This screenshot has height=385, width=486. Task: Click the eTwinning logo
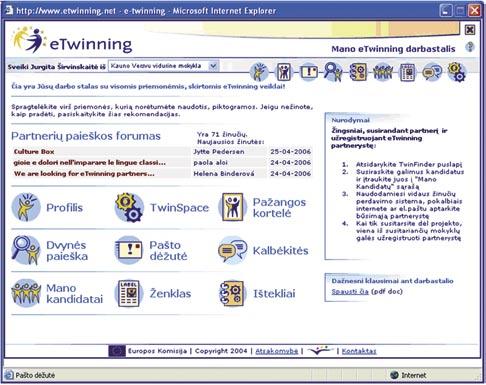click(72, 41)
